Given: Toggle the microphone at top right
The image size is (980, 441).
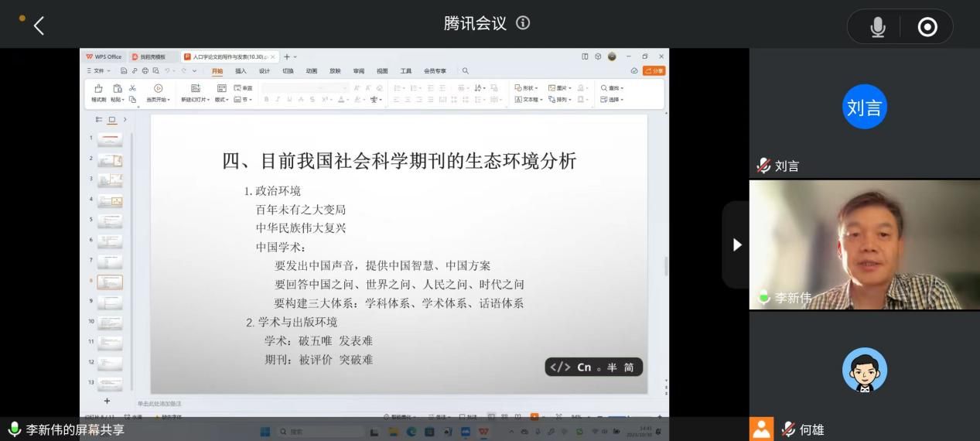Looking at the screenshot, I should click(x=877, y=27).
